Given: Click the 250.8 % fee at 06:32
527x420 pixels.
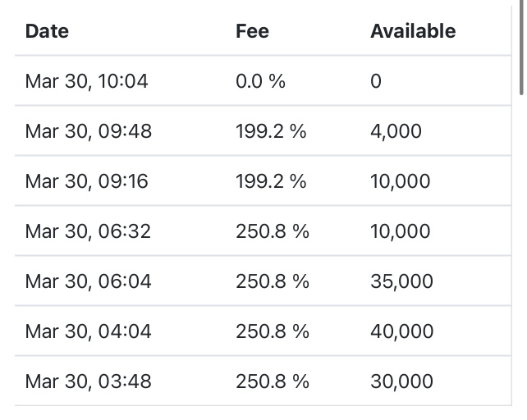Looking at the screenshot, I should 273,231.
